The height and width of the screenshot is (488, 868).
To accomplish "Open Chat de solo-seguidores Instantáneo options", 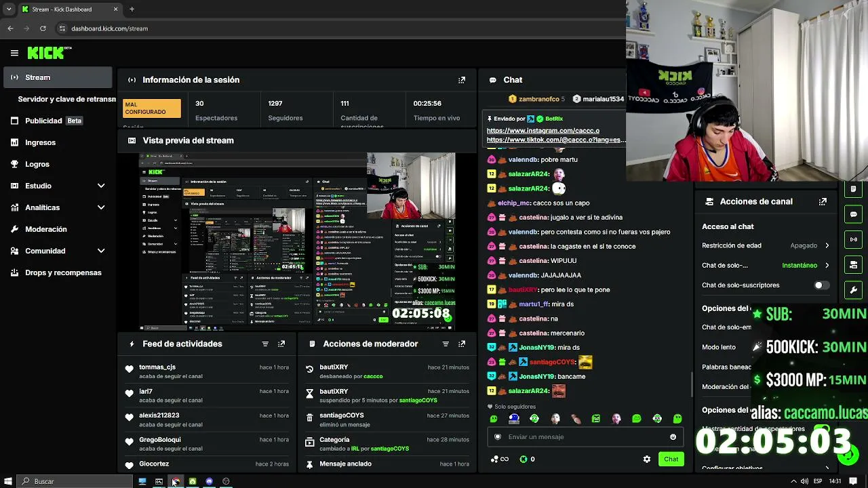I will coord(766,265).
